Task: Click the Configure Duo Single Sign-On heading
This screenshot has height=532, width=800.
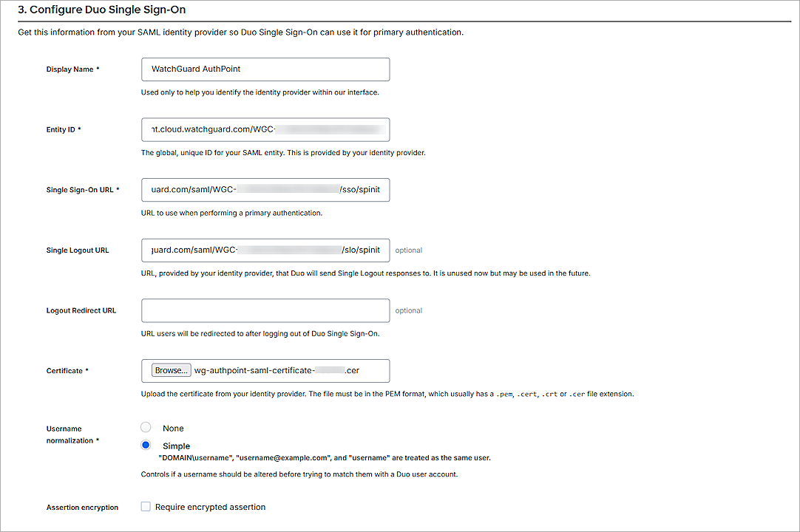Action: tap(102, 10)
